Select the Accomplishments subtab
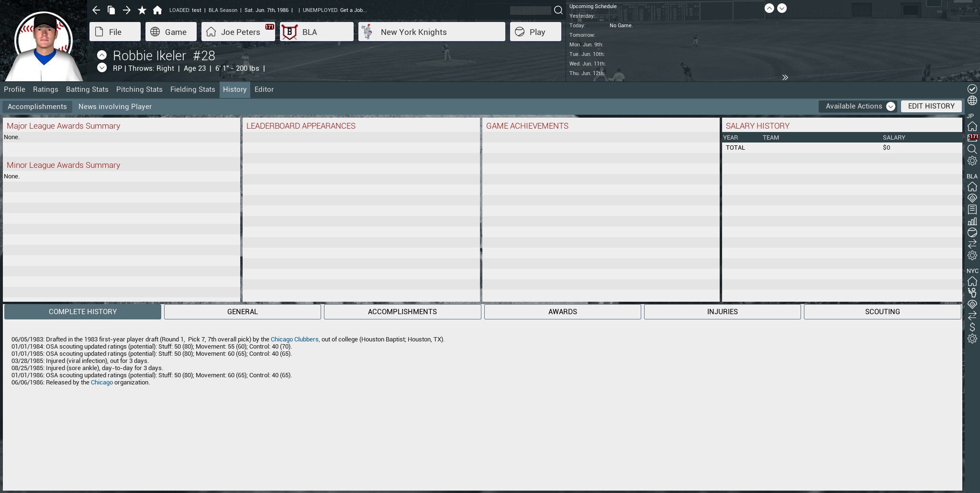Viewport: 980px width, 493px height. point(37,107)
